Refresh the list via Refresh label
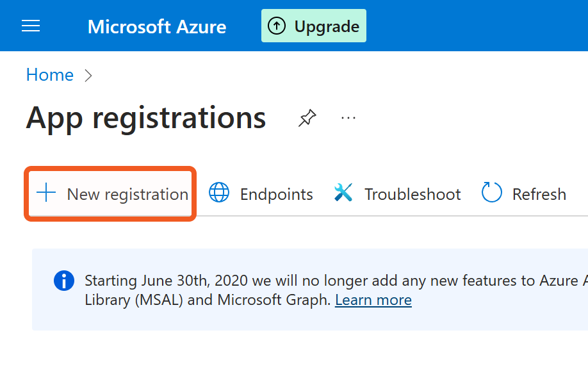588x369 pixels. [x=539, y=194]
